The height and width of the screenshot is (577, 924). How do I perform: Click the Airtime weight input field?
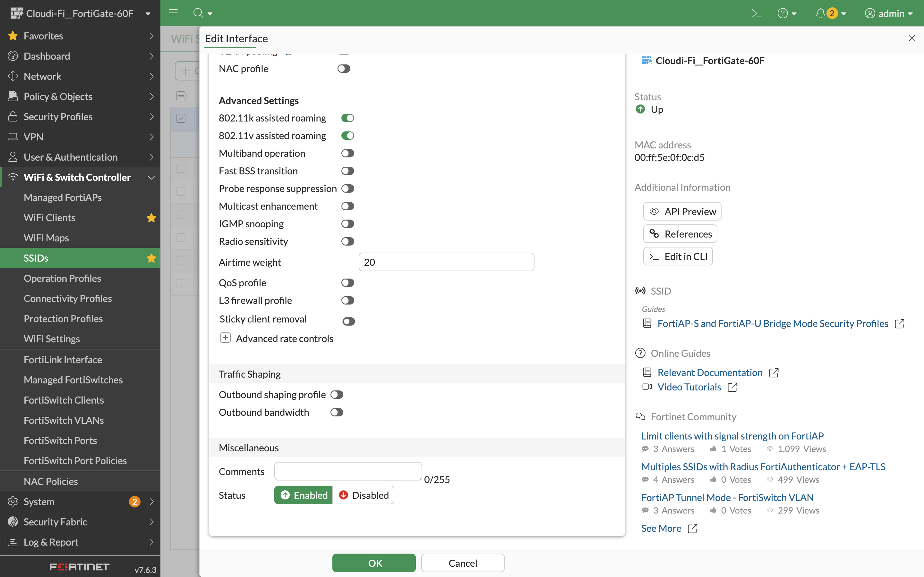446,262
